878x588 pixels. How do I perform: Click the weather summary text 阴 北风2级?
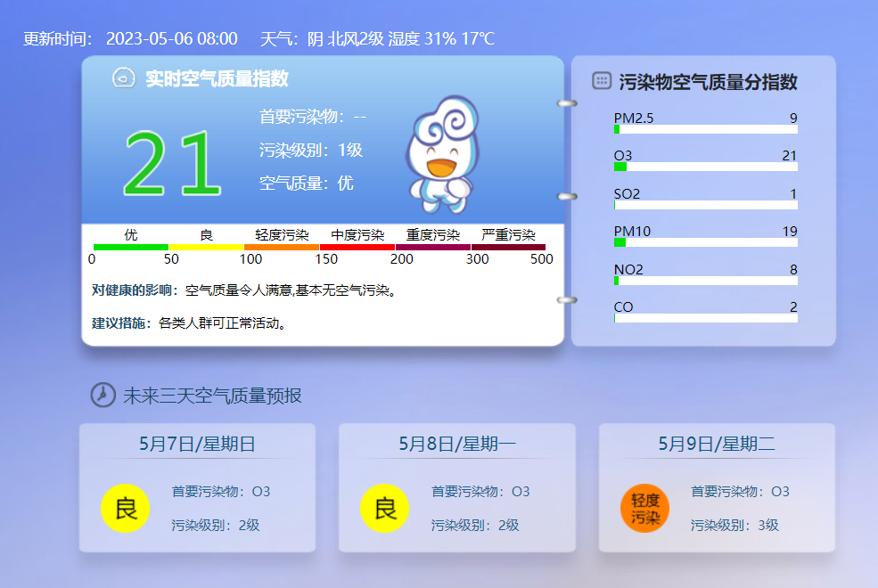[x=346, y=39]
